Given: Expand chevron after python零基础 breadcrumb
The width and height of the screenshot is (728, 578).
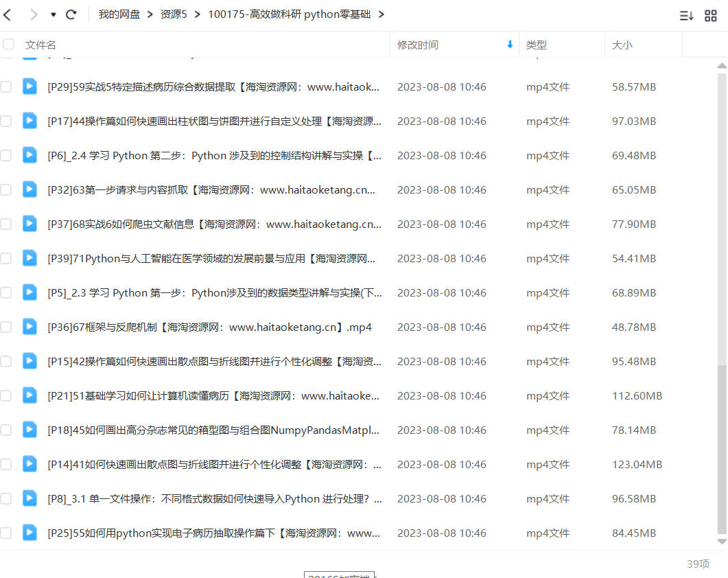Looking at the screenshot, I should [381, 15].
